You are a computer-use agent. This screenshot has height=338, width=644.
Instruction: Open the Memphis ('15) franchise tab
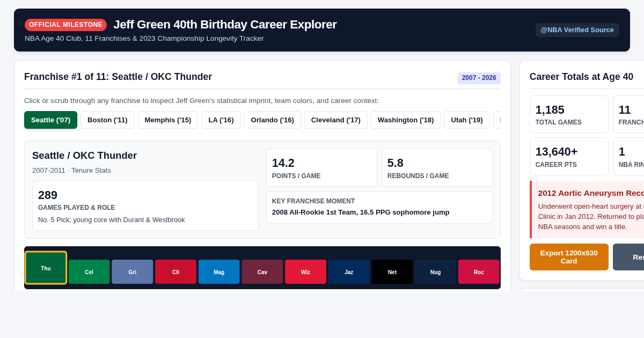168,120
